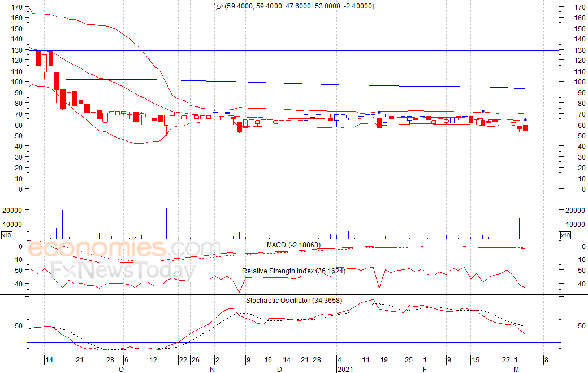Select the Stochastic Oscillator (34.3658) label
This screenshot has height=373, width=588.
[x=294, y=301]
